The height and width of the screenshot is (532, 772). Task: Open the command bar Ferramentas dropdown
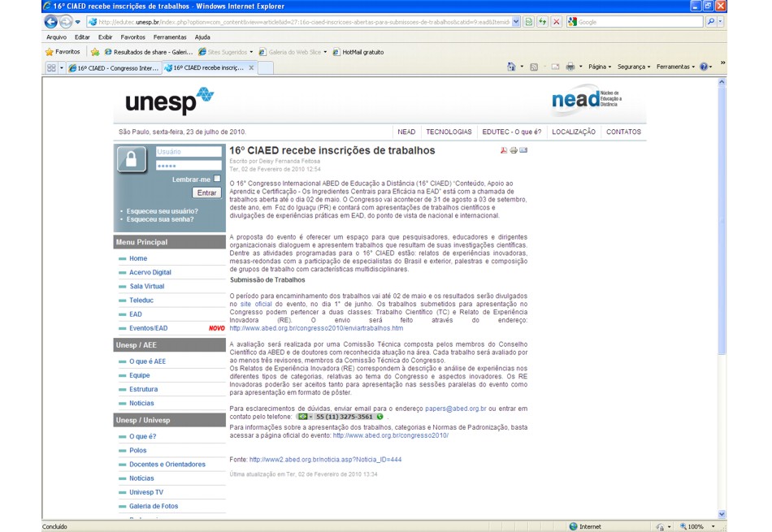[675, 67]
